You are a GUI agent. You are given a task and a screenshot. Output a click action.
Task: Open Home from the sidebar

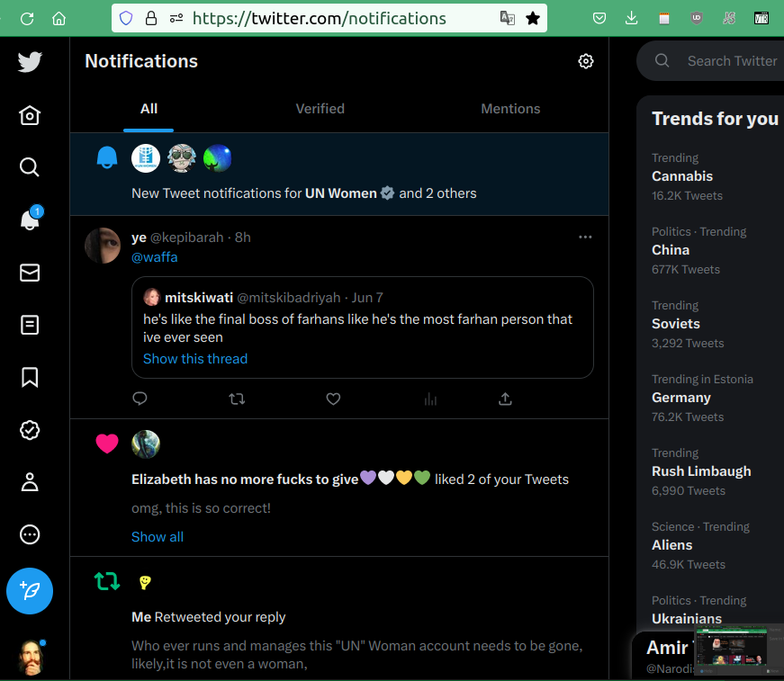click(30, 115)
